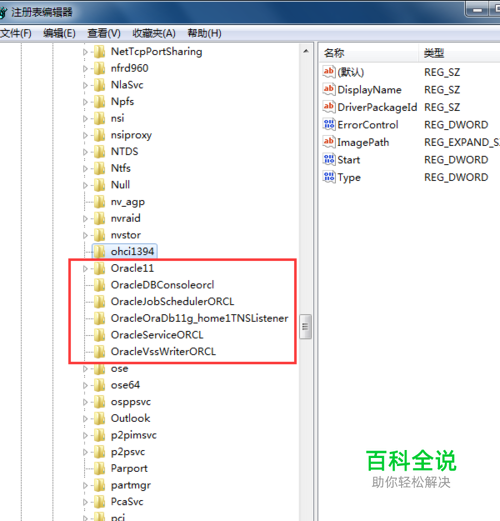The height and width of the screenshot is (521, 500).
Task: Open the 收藏夹(A) menu
Action: [154, 33]
